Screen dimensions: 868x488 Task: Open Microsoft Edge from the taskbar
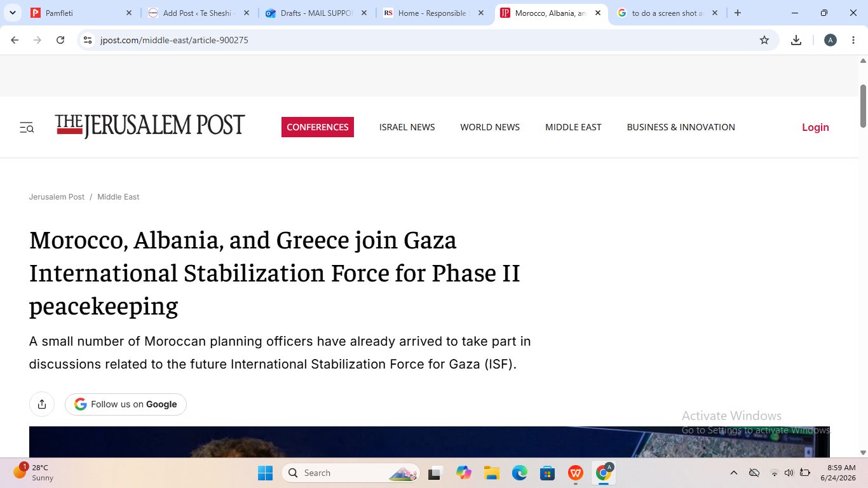click(520, 473)
